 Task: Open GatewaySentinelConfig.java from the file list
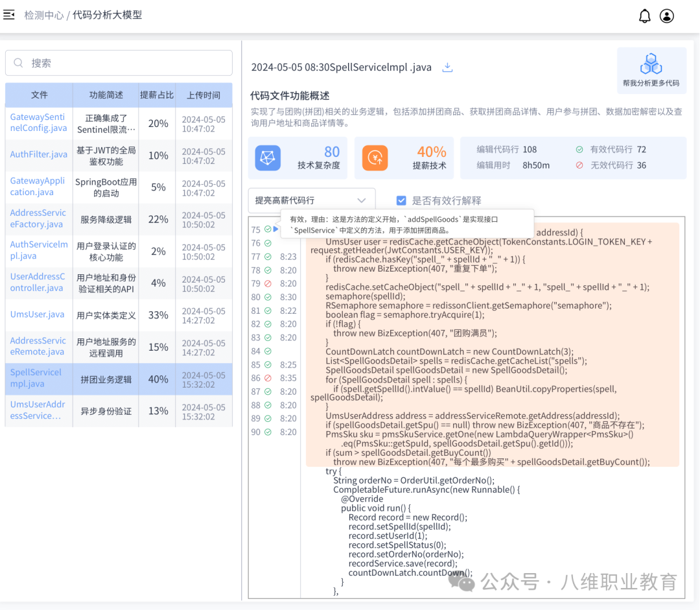(39, 123)
